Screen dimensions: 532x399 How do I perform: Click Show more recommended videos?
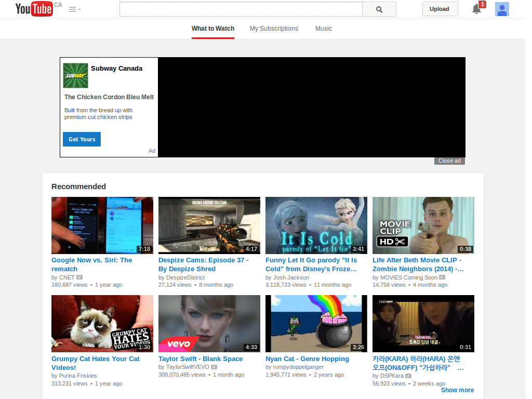[457, 390]
